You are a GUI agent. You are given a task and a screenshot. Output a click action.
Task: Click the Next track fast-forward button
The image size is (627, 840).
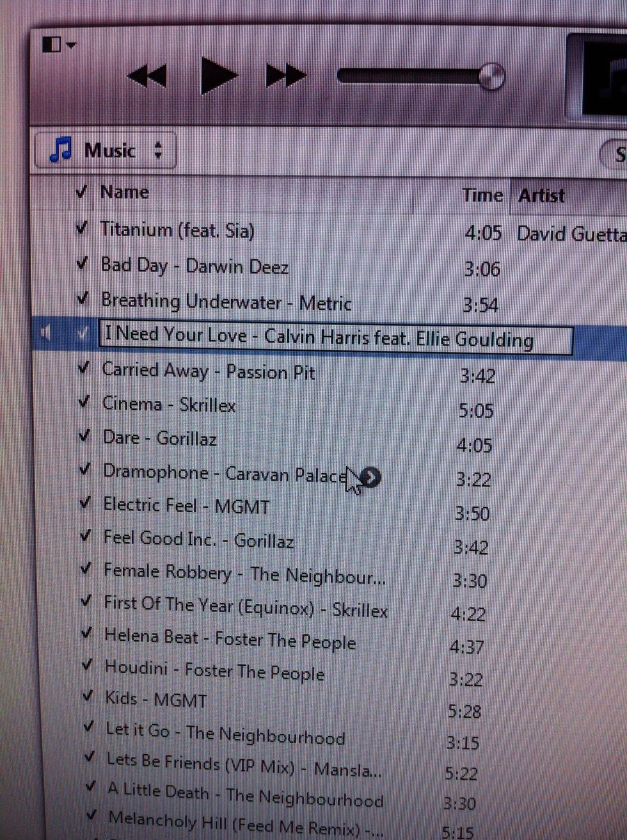(286, 76)
